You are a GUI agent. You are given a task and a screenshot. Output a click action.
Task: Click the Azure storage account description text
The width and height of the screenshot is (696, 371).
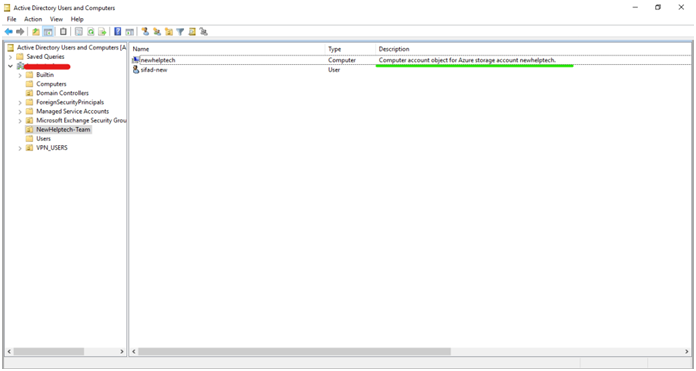coord(467,60)
